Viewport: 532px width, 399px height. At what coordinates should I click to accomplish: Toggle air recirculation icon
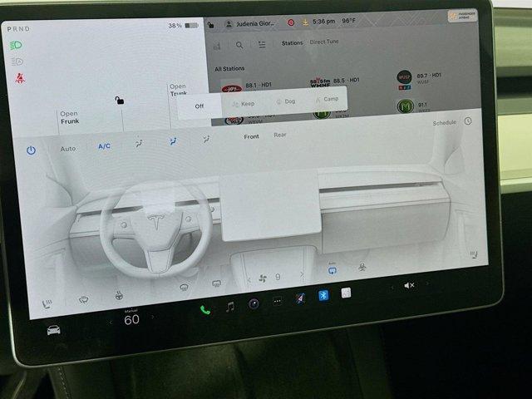coord(332,270)
